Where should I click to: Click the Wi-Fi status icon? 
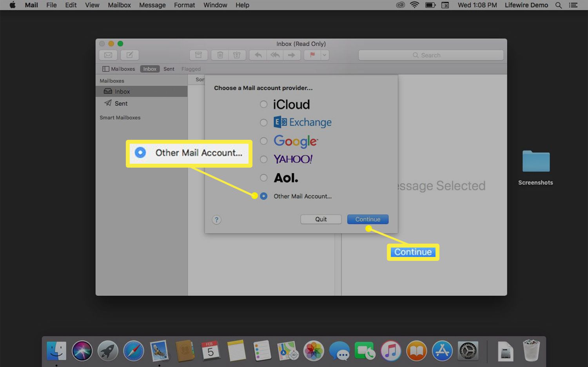pyautogui.click(x=414, y=5)
